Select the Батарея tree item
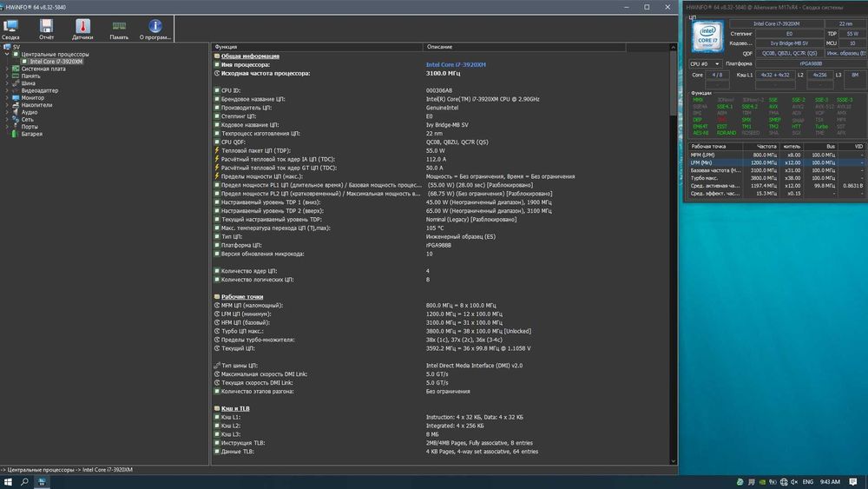868x489 pixels. click(31, 135)
